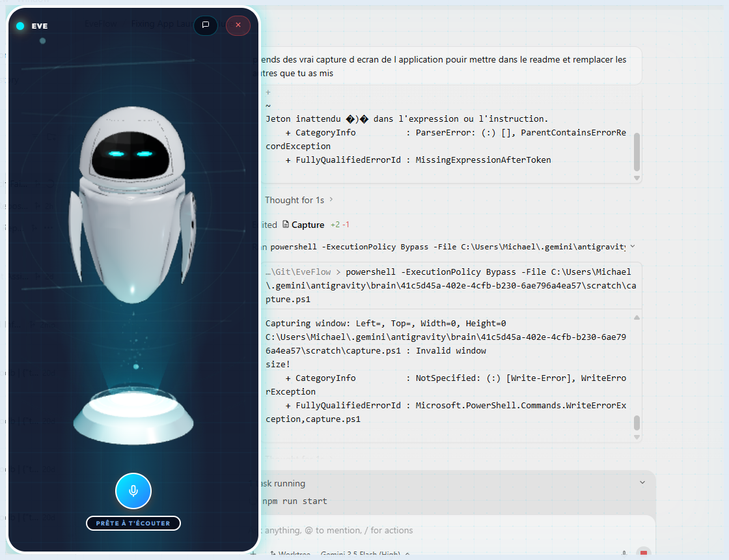This screenshot has height=560, width=729.
Task: Tap the blue microphone button in EVE
Action: pos(133,491)
